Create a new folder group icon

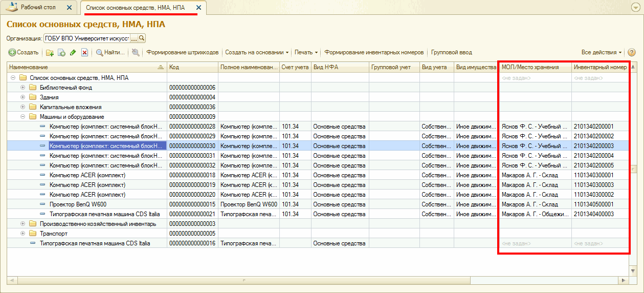[50, 52]
